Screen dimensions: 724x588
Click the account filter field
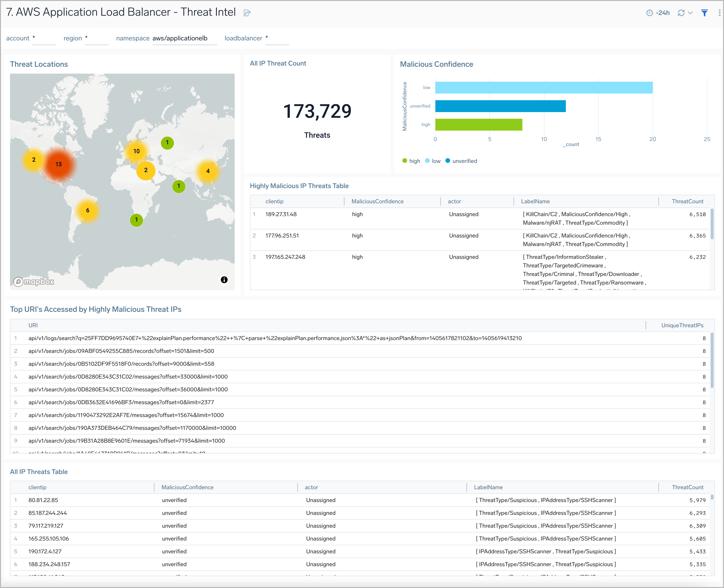[x=44, y=38]
